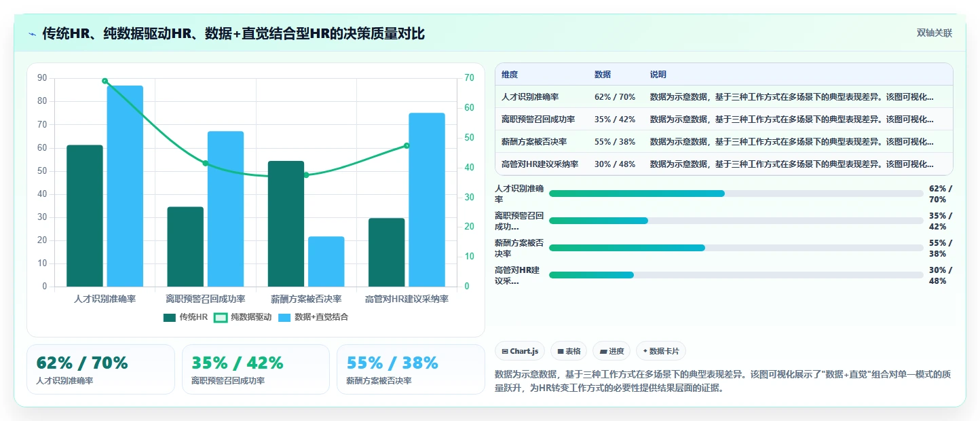Click the sparkle icon in 数据卡片 tag
The width and height of the screenshot is (980, 421).
pyautogui.click(x=645, y=352)
